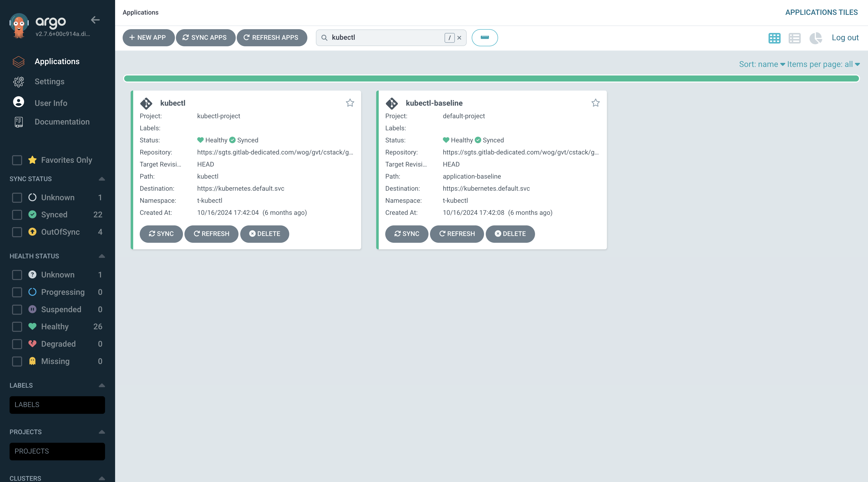The image size is (868, 482).
Task: Open Settings from the sidebar gear icon
Action: tap(19, 81)
